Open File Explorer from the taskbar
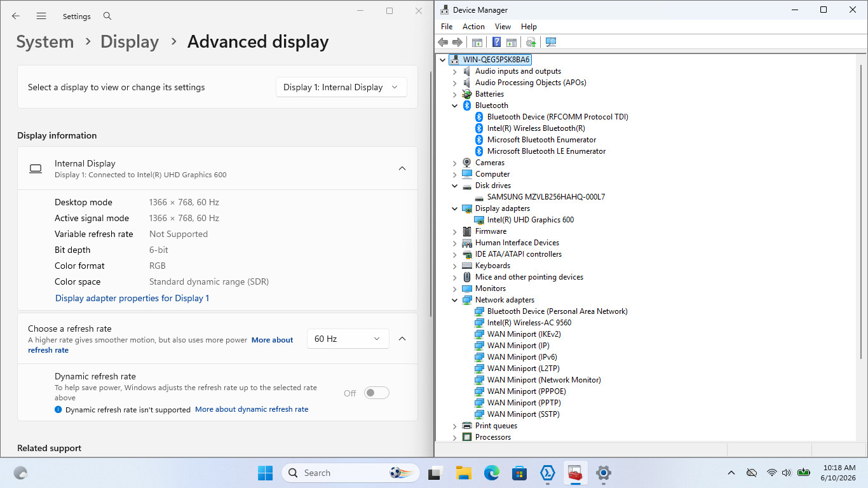Viewport: 868px width, 488px height. click(463, 473)
